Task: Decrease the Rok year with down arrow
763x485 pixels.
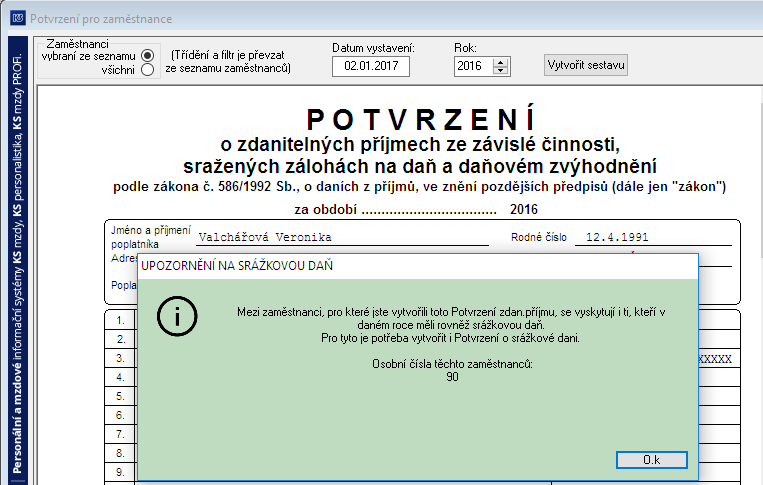Action: (500, 71)
